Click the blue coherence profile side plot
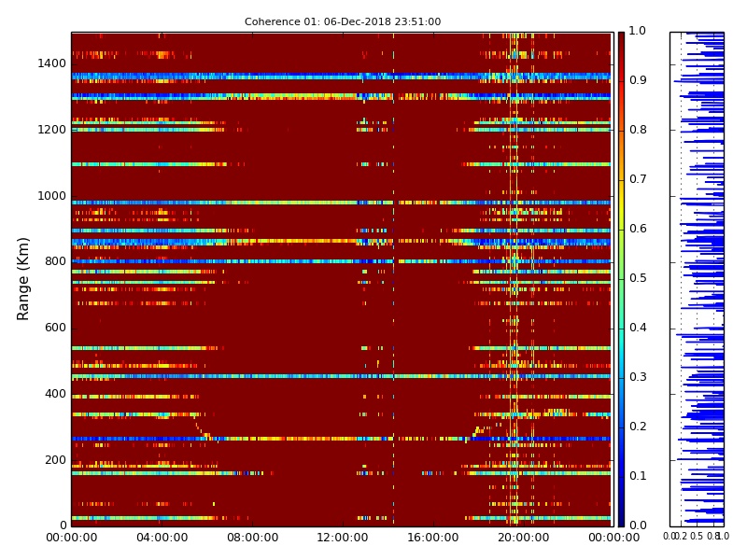This screenshot has height=560, width=747. [x=697, y=278]
